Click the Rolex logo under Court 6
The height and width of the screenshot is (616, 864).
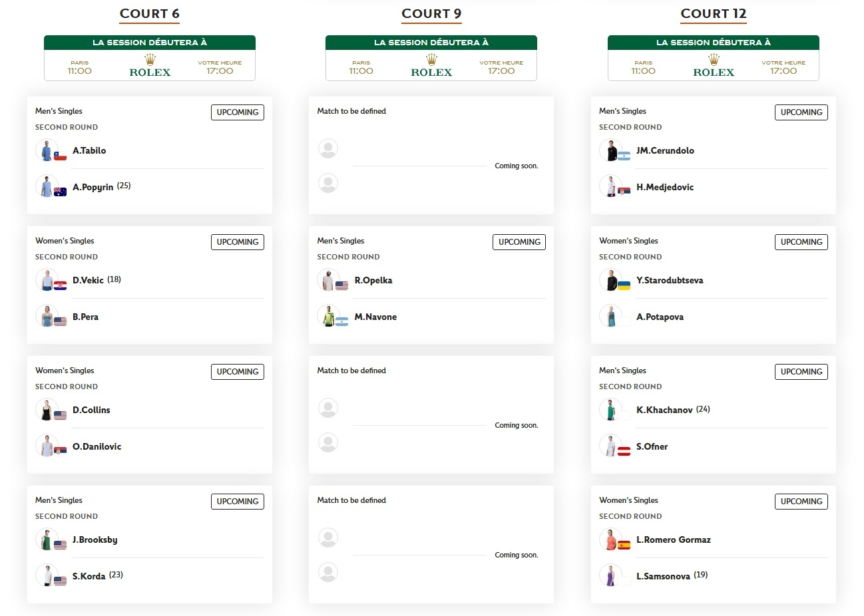[x=150, y=66]
